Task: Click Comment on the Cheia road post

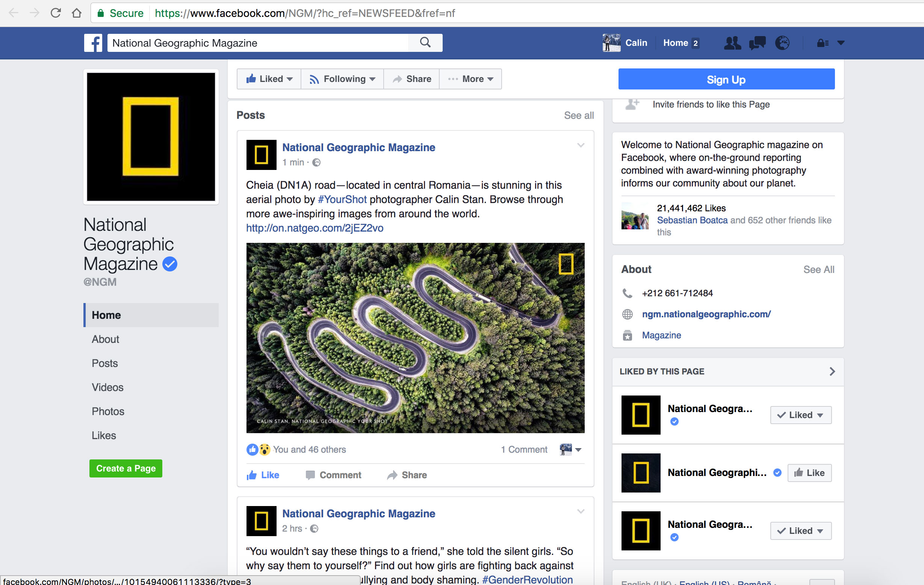Action: (x=333, y=475)
